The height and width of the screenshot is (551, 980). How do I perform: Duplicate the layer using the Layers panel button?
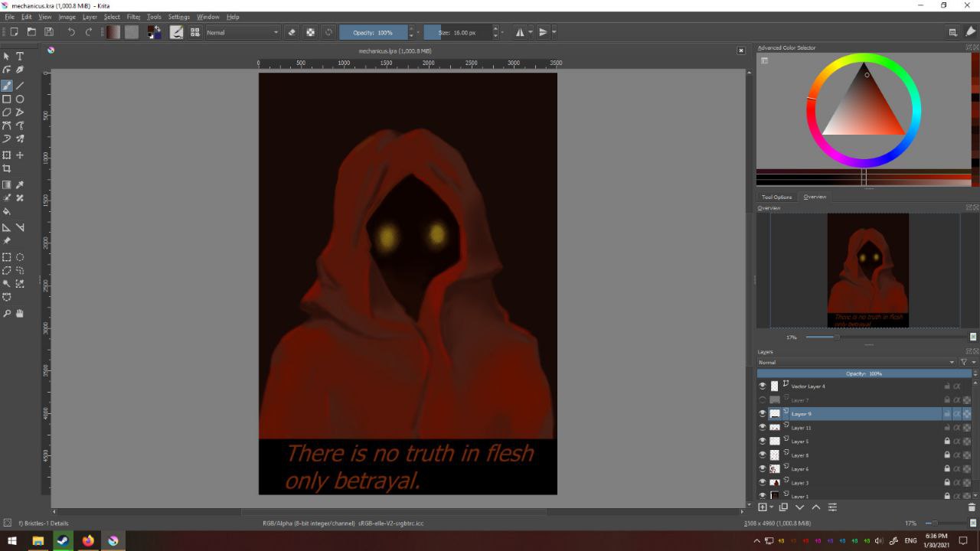783,507
